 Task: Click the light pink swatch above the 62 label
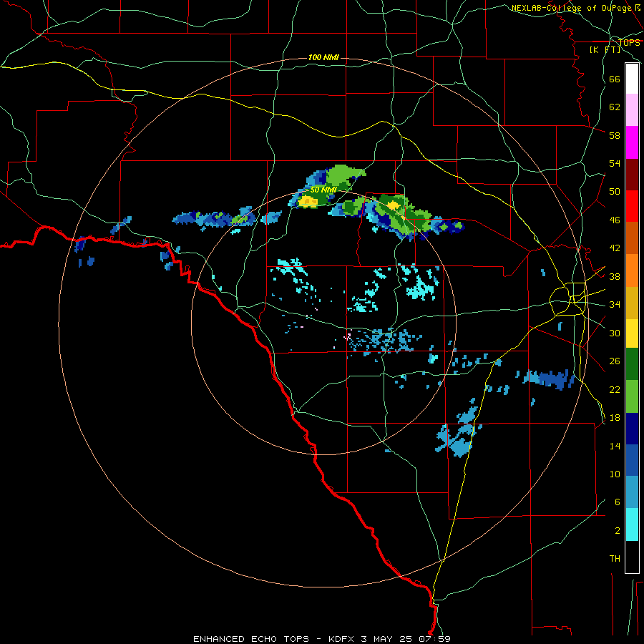pos(632,109)
